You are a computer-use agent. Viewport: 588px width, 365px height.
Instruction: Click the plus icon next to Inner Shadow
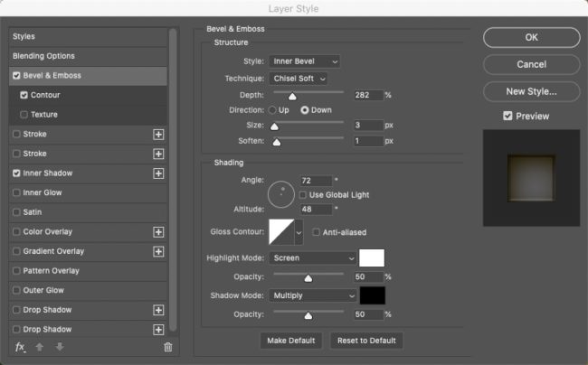[x=158, y=173]
